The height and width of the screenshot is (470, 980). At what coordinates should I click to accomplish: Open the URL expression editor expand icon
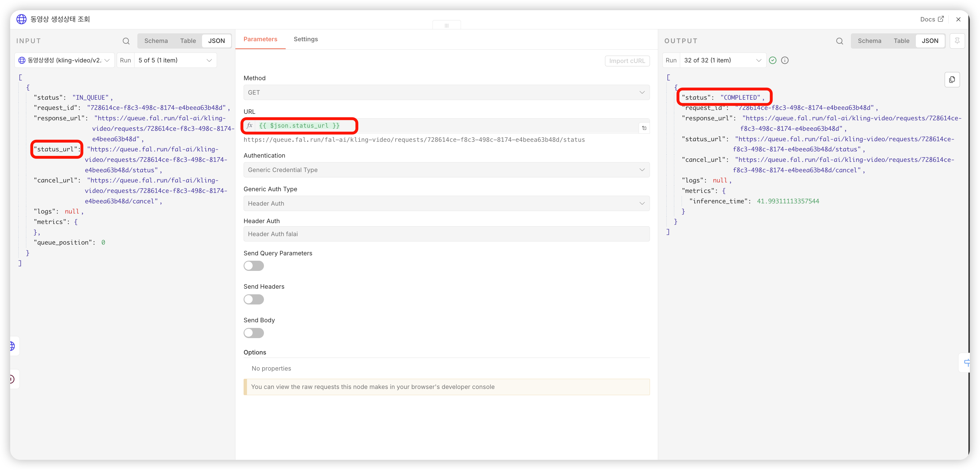pos(644,128)
